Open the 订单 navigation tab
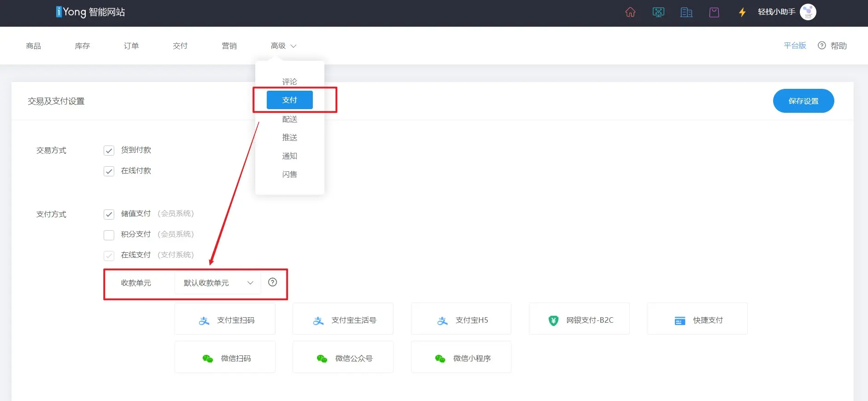868x401 pixels. click(x=131, y=46)
